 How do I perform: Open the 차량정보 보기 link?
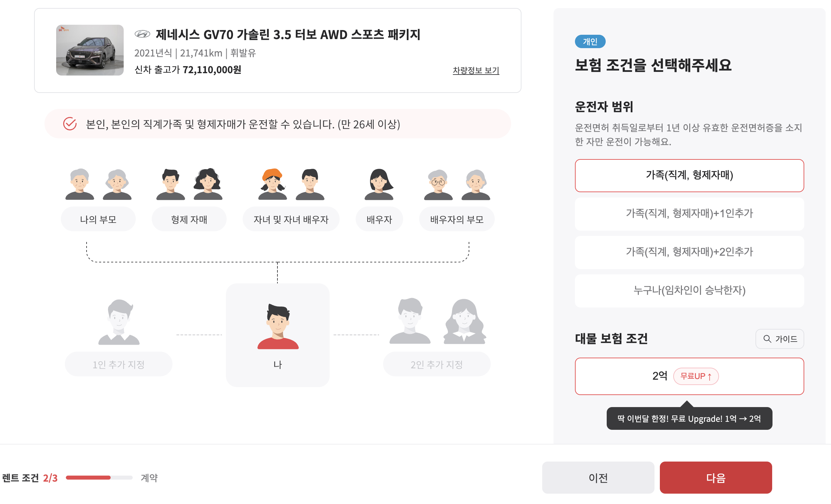click(x=476, y=70)
